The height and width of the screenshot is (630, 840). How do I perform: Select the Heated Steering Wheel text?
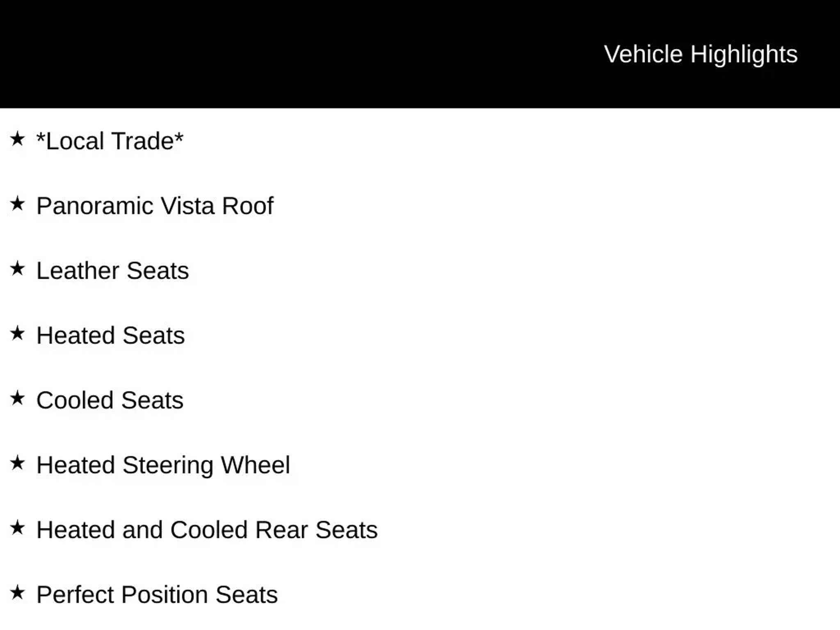tap(163, 465)
